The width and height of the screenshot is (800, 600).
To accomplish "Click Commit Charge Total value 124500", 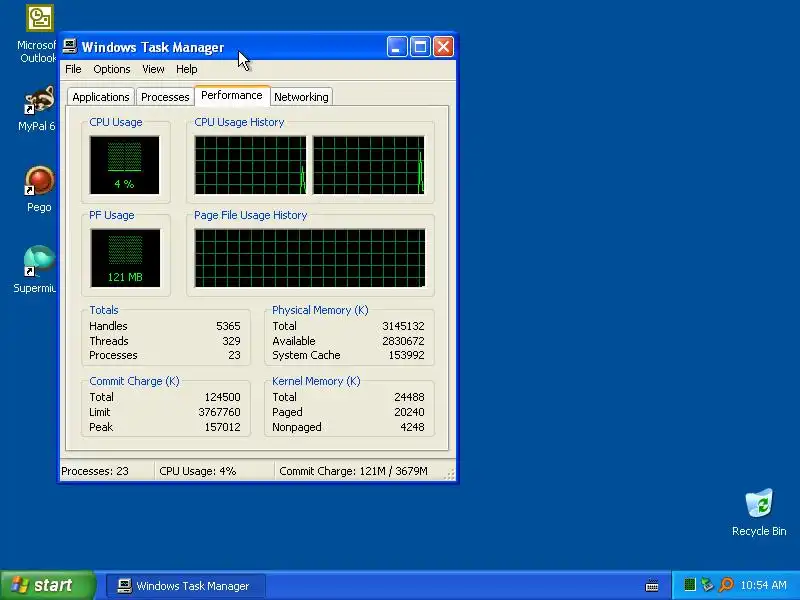I will pos(222,397).
